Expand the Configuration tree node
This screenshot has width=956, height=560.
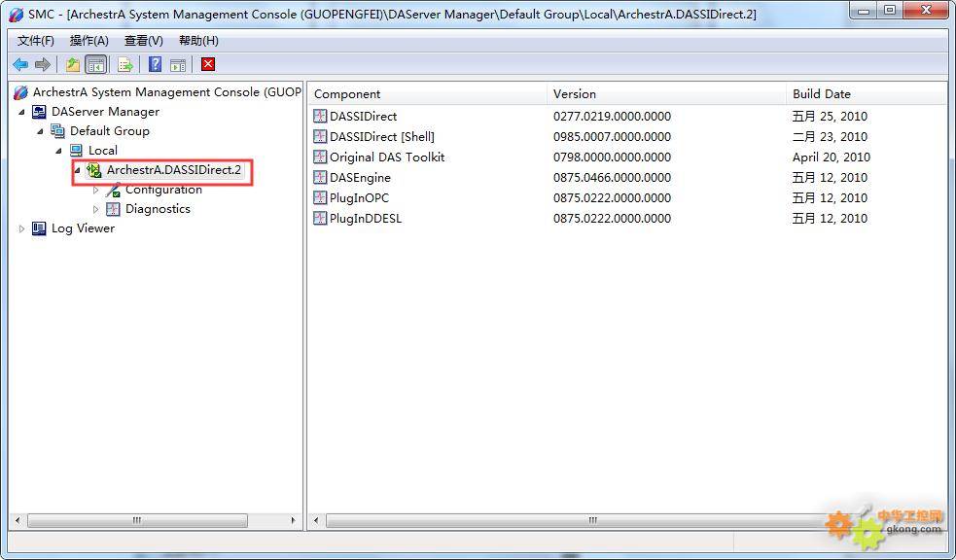(95, 191)
